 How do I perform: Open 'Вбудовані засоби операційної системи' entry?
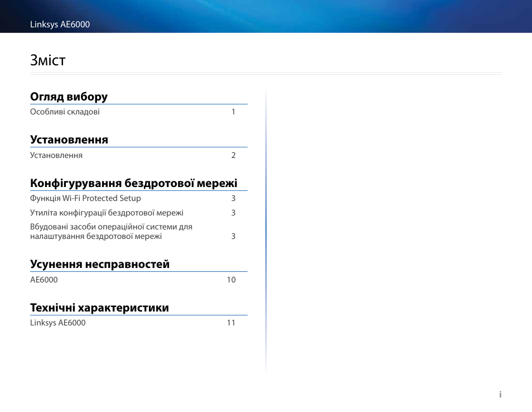(x=112, y=231)
